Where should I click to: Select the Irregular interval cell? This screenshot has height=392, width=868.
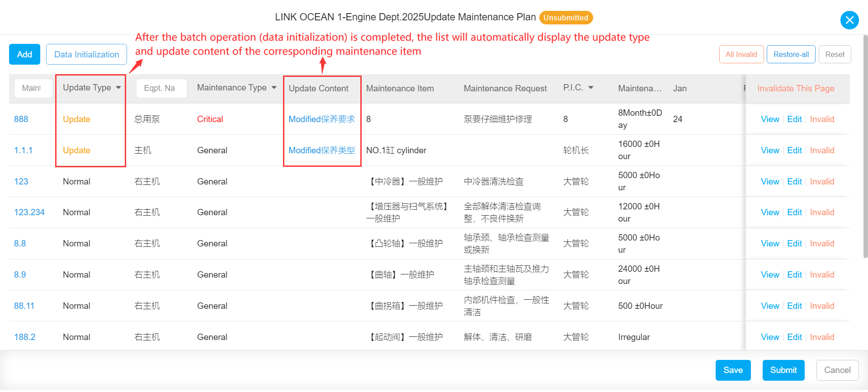pyautogui.click(x=634, y=337)
